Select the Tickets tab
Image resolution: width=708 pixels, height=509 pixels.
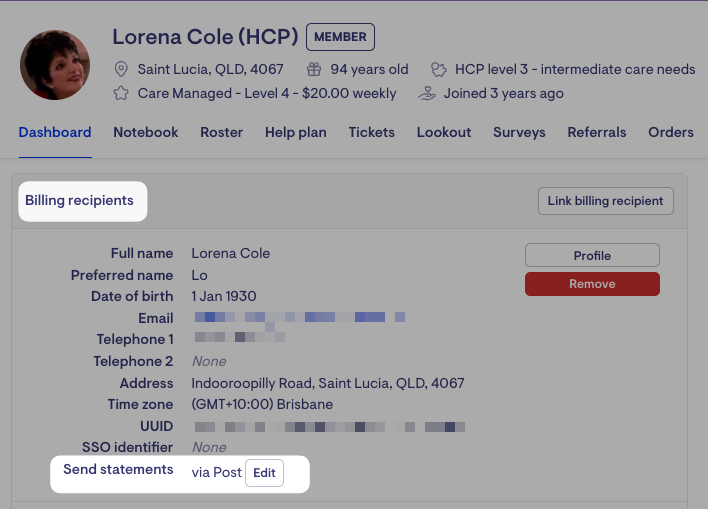pyautogui.click(x=371, y=132)
